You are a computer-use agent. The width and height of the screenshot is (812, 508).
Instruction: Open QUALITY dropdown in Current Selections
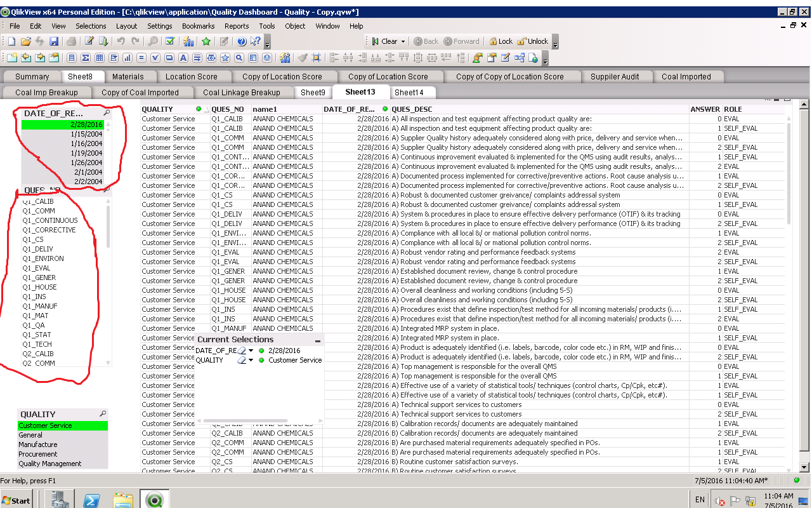click(x=251, y=360)
